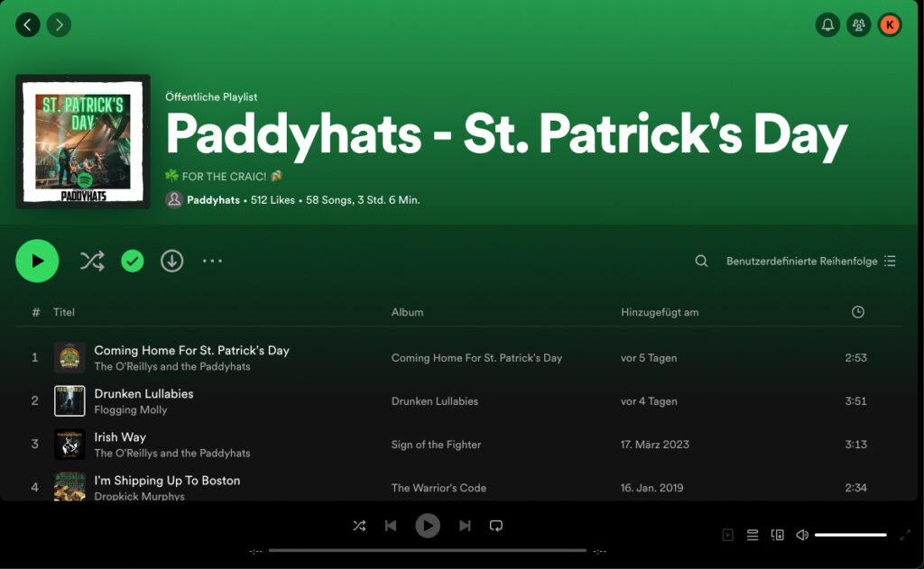Image resolution: width=924 pixels, height=569 pixels.
Task: Toggle repeat mode in the player bar
Action: [496, 526]
